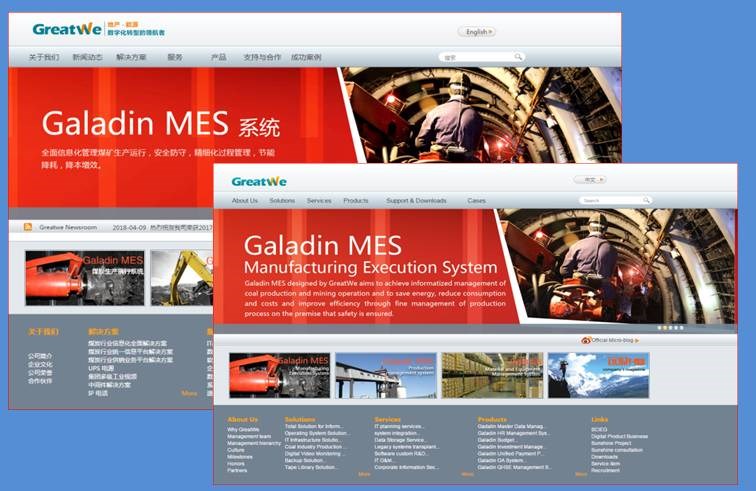Click the Weibo icon next to Official Micro-blog
Viewport: 756px width, 491px height.
pyautogui.click(x=586, y=341)
